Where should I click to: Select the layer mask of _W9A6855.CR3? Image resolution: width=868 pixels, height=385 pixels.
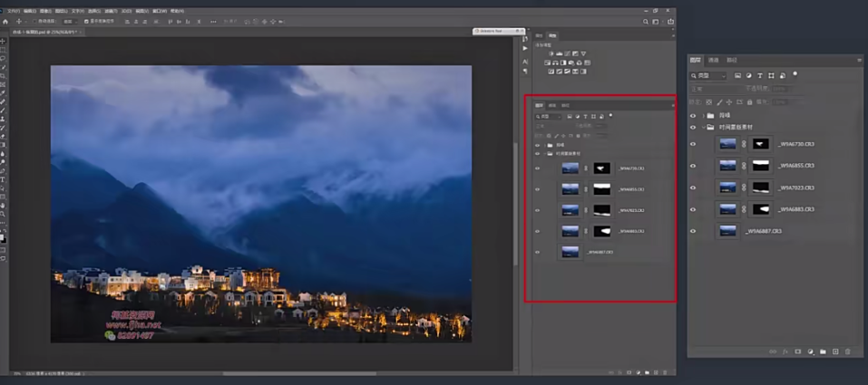[x=760, y=166]
